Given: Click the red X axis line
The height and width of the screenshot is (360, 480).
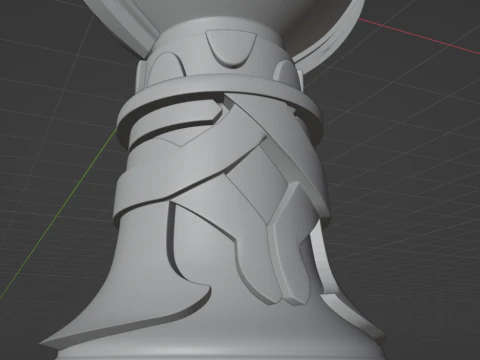Looking at the screenshot, I should (419, 36).
